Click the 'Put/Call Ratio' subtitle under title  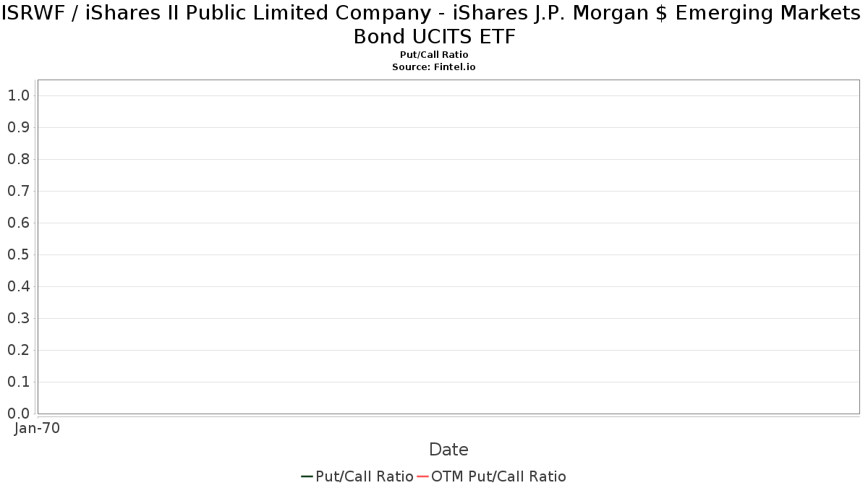click(434, 55)
